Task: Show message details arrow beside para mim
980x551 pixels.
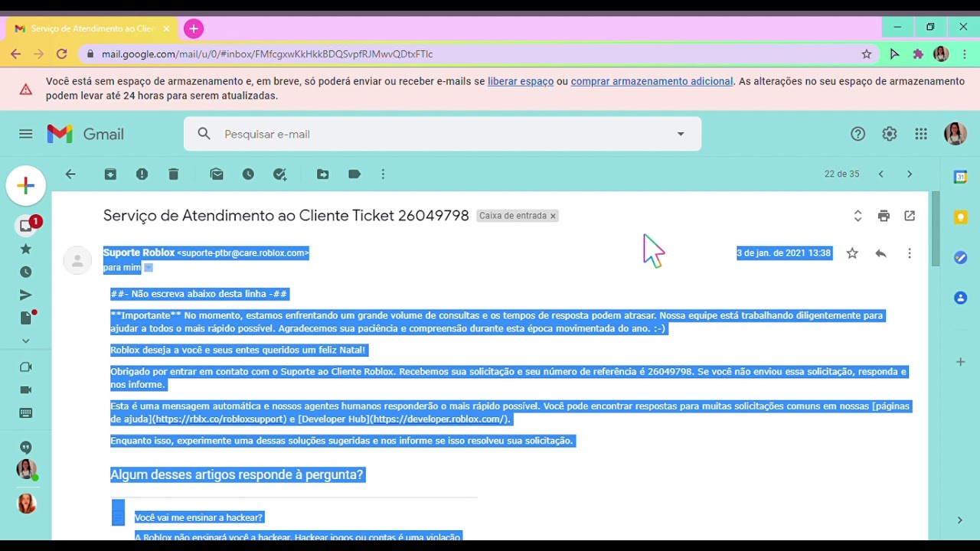Action: point(149,268)
